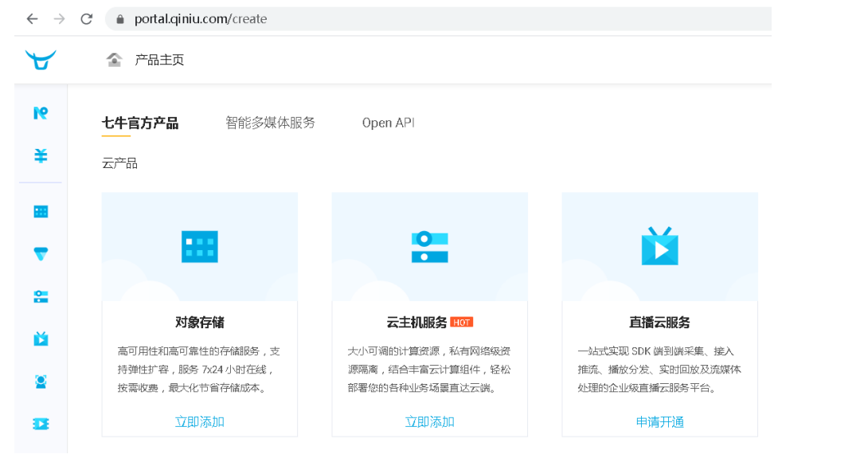Image resolution: width=868 pixels, height=466 pixels.
Task: Reload the page with refresh icon
Action: [86, 19]
